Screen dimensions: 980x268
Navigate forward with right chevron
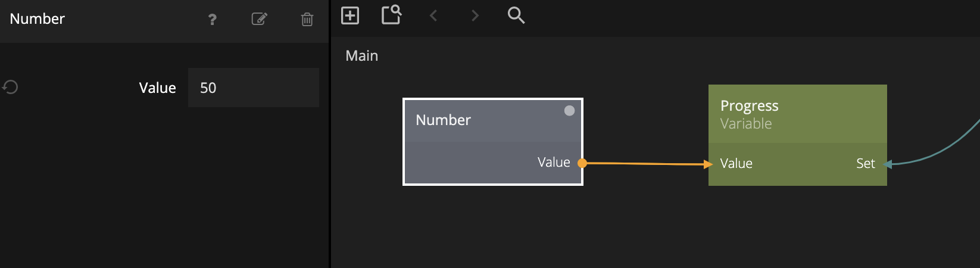(x=475, y=15)
